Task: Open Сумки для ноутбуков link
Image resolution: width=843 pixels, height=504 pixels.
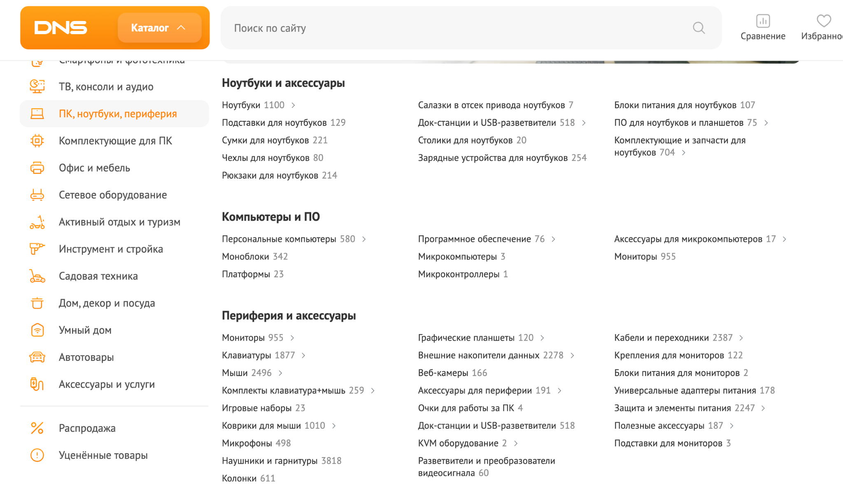Action: click(275, 140)
